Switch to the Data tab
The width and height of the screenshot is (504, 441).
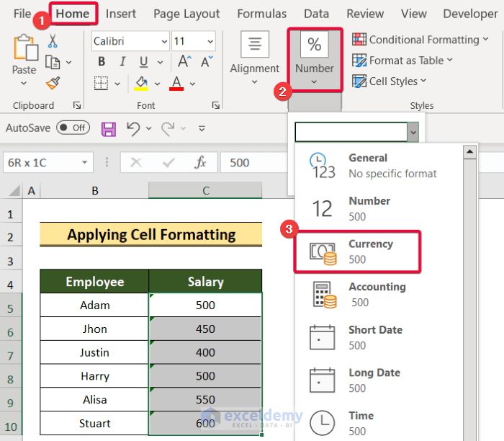(x=316, y=14)
